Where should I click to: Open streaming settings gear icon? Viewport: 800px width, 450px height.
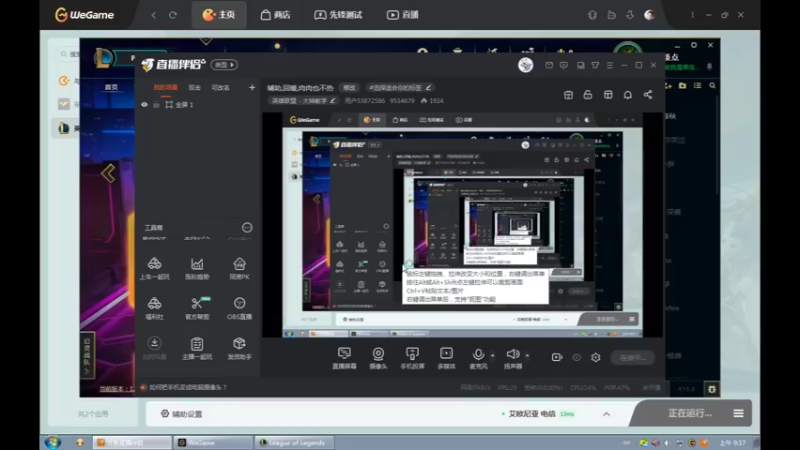point(595,358)
